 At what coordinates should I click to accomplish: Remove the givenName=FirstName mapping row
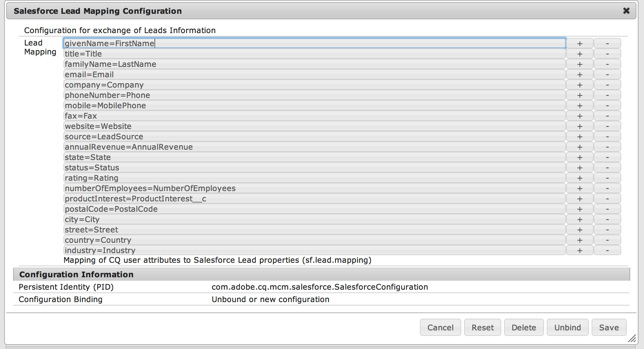tap(607, 43)
